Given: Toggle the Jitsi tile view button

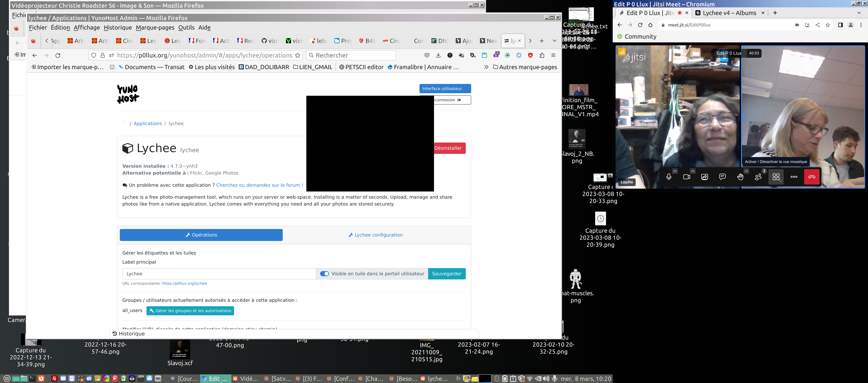Looking at the screenshot, I should (776, 177).
